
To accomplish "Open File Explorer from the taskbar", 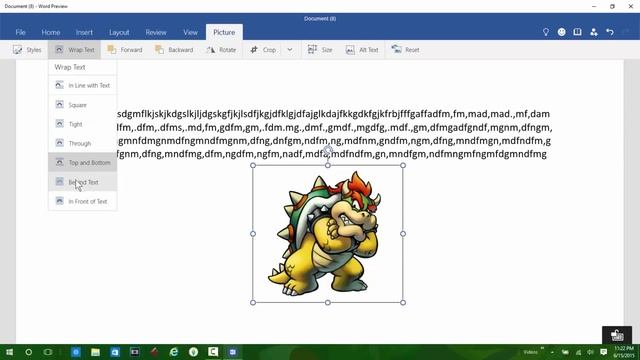I will [95, 352].
